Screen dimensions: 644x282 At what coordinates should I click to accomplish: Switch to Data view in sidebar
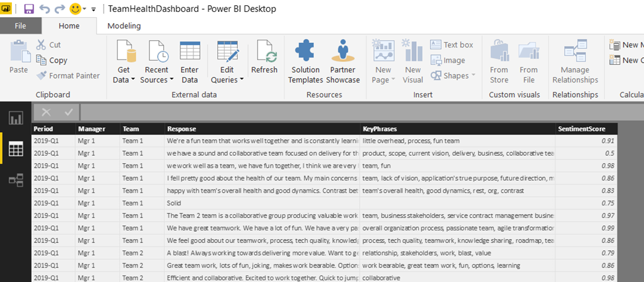[x=16, y=149]
